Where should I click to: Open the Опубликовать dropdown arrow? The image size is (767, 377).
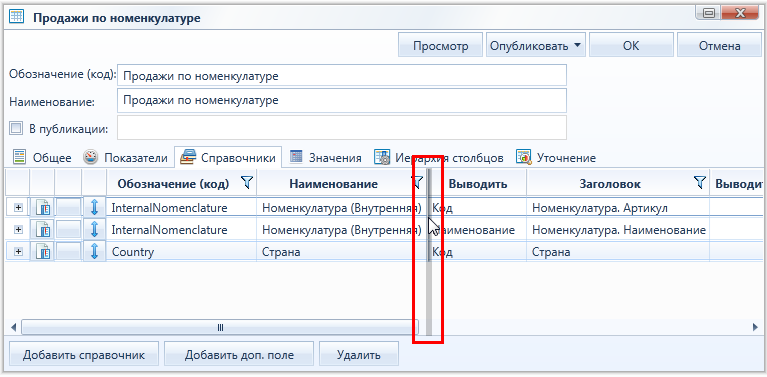577,45
